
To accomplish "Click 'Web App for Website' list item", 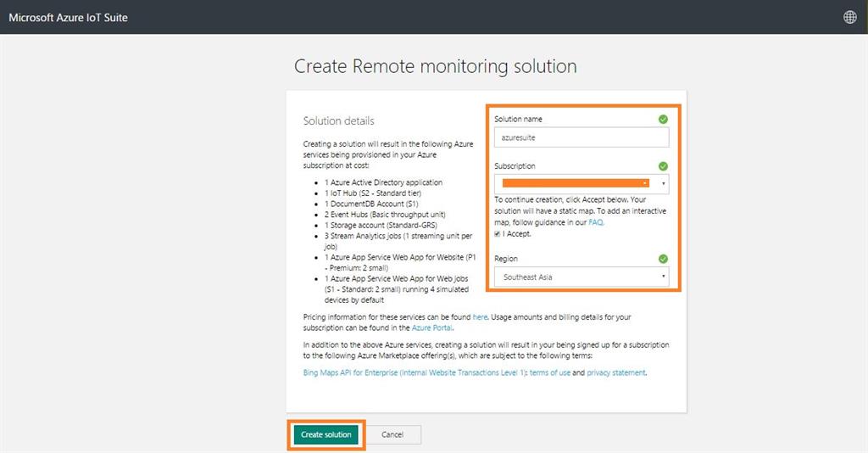I will point(400,262).
